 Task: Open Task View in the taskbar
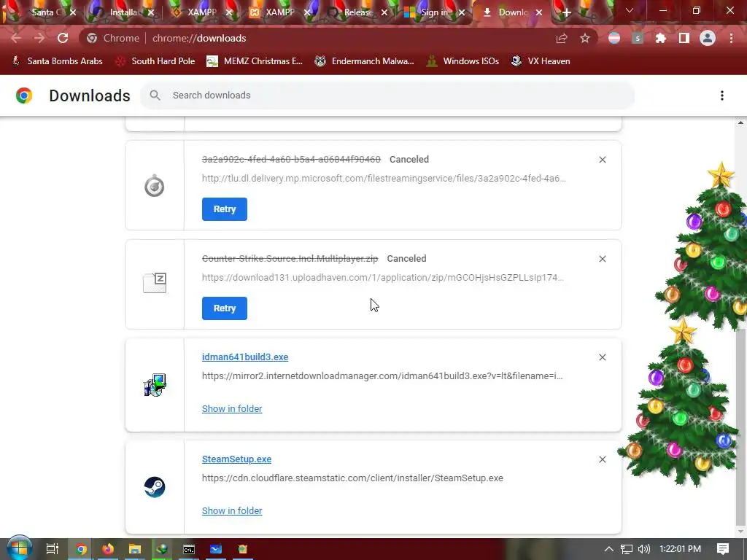pyautogui.click(x=53, y=549)
